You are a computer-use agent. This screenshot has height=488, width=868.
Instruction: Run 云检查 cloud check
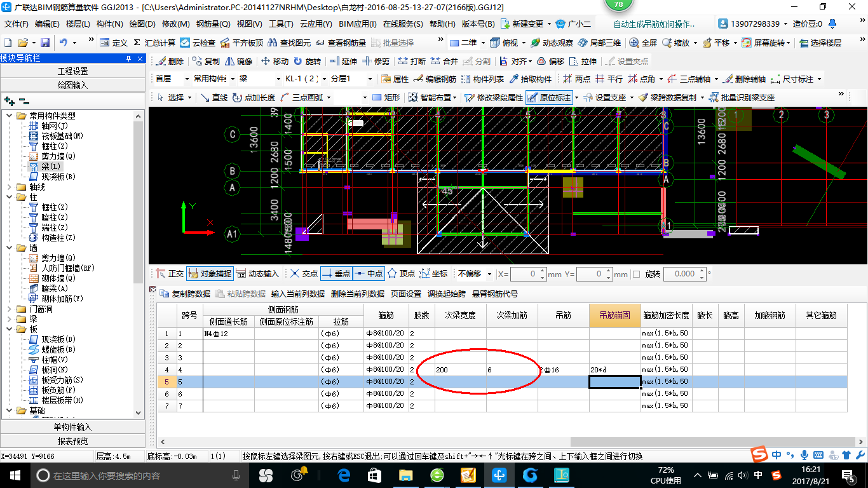(198, 43)
